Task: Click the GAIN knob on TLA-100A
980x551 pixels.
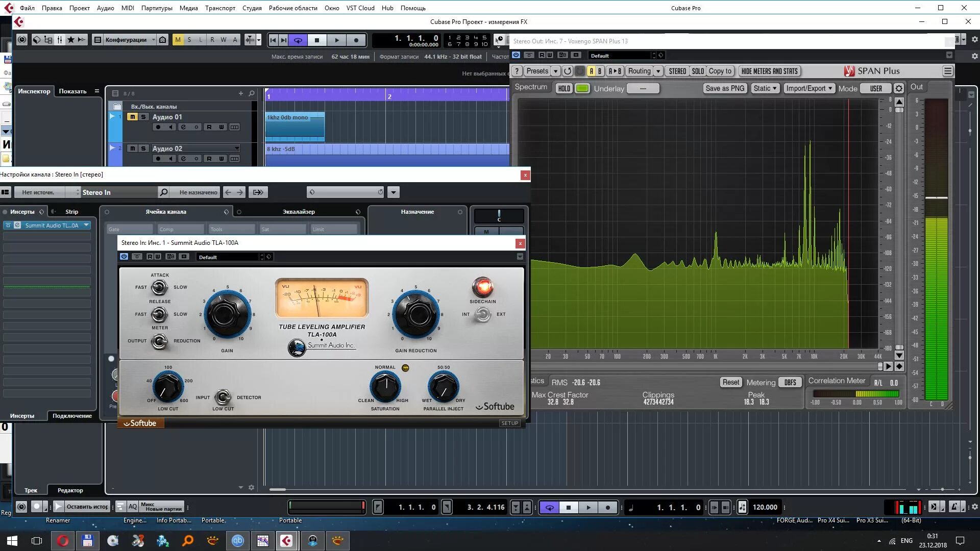Action: [x=227, y=315]
